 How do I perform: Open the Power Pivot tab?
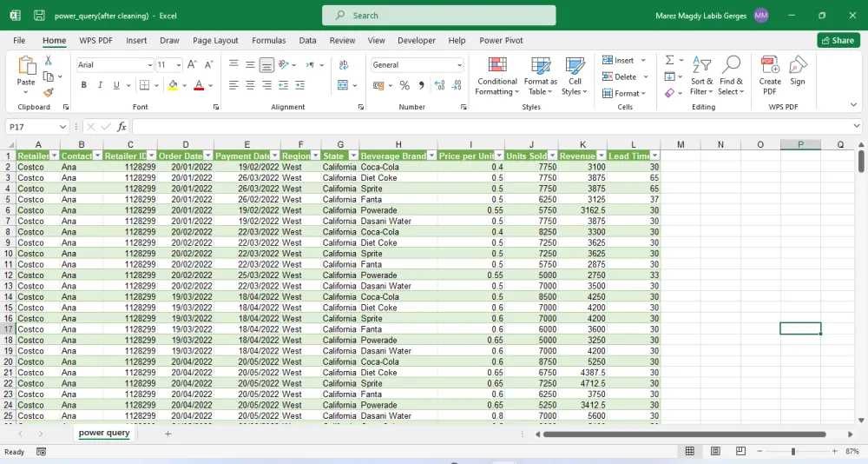501,41
